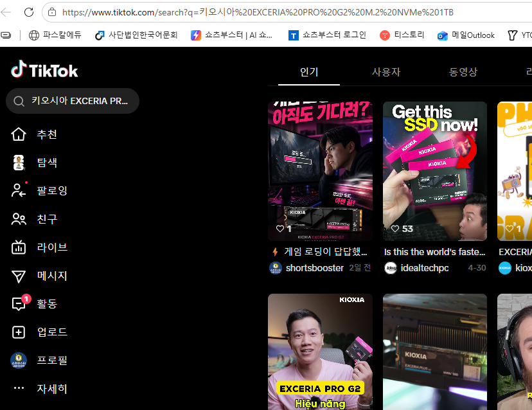This screenshot has height=410, width=532.
Task: Select 라이브 label in sidebar
Action: [52, 247]
